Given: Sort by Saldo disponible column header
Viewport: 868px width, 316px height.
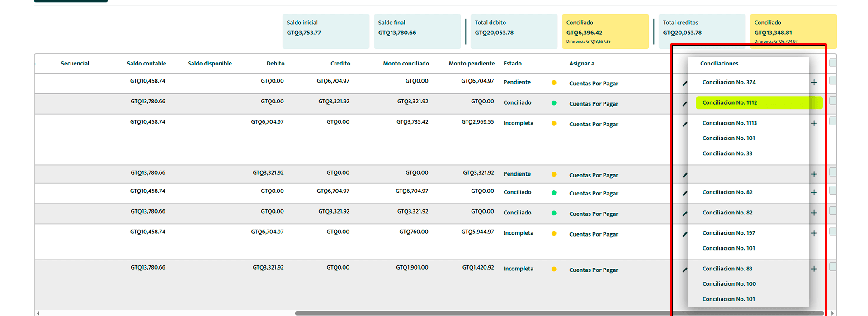Looking at the screenshot, I should 210,63.
